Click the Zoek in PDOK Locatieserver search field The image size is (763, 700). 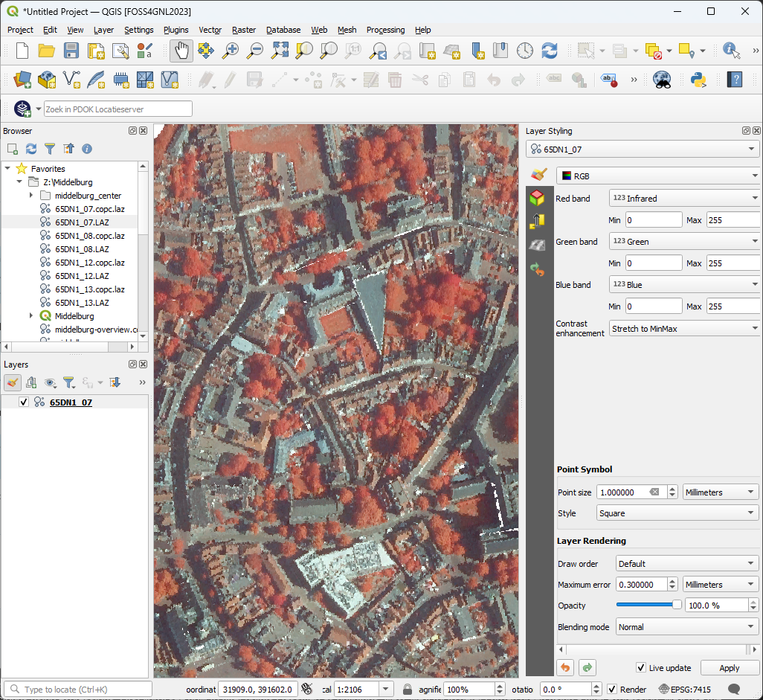(x=117, y=109)
